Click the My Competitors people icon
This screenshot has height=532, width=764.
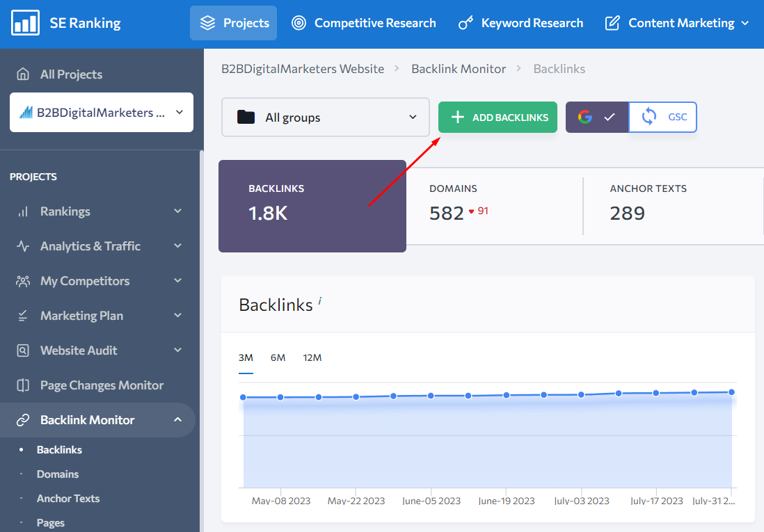pyautogui.click(x=23, y=281)
